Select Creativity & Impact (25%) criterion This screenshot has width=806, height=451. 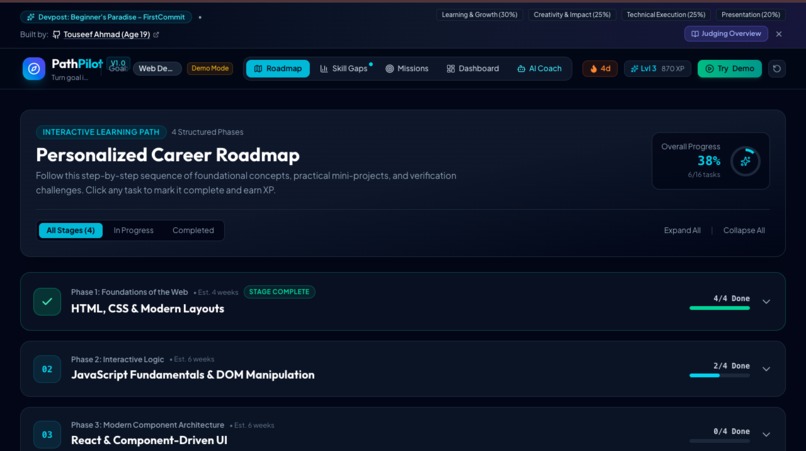tap(572, 14)
